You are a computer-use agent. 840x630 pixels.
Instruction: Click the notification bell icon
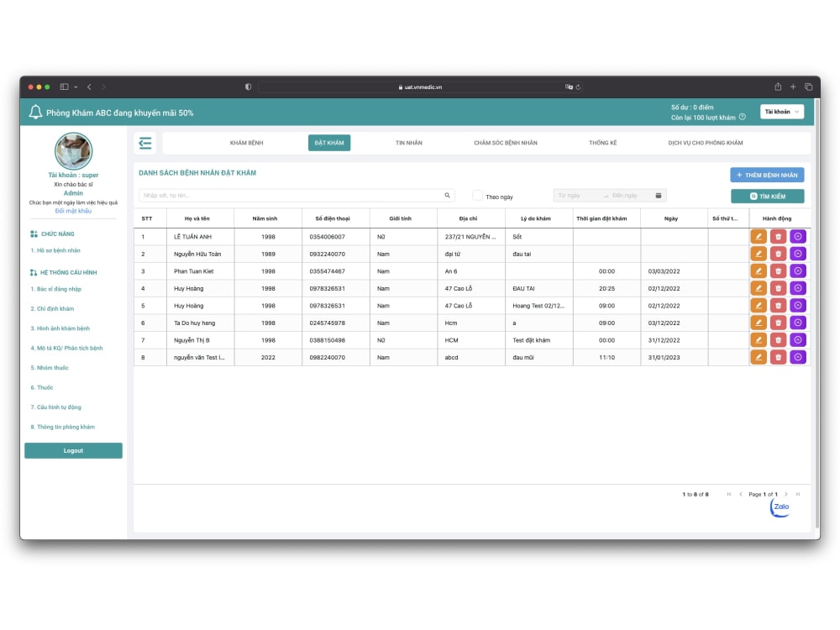pos(35,112)
